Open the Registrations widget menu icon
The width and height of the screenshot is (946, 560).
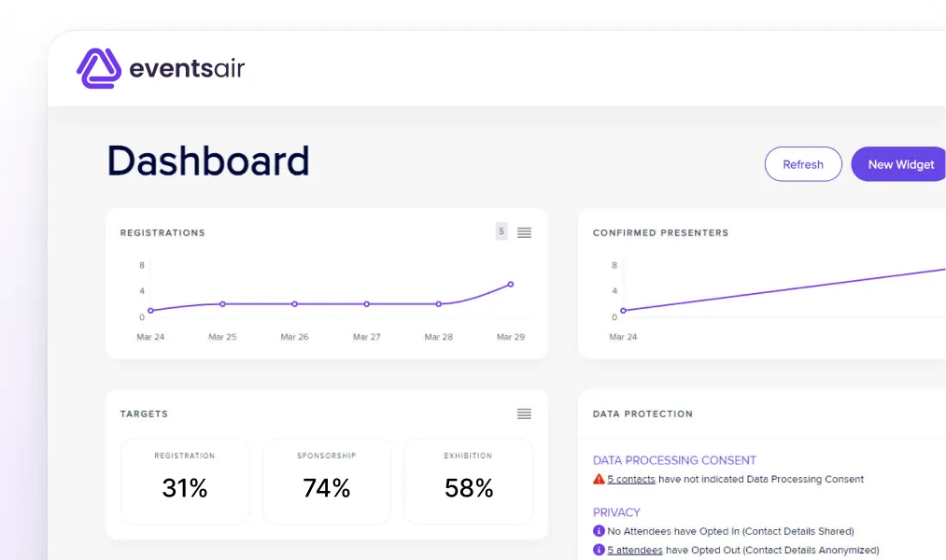tap(524, 232)
